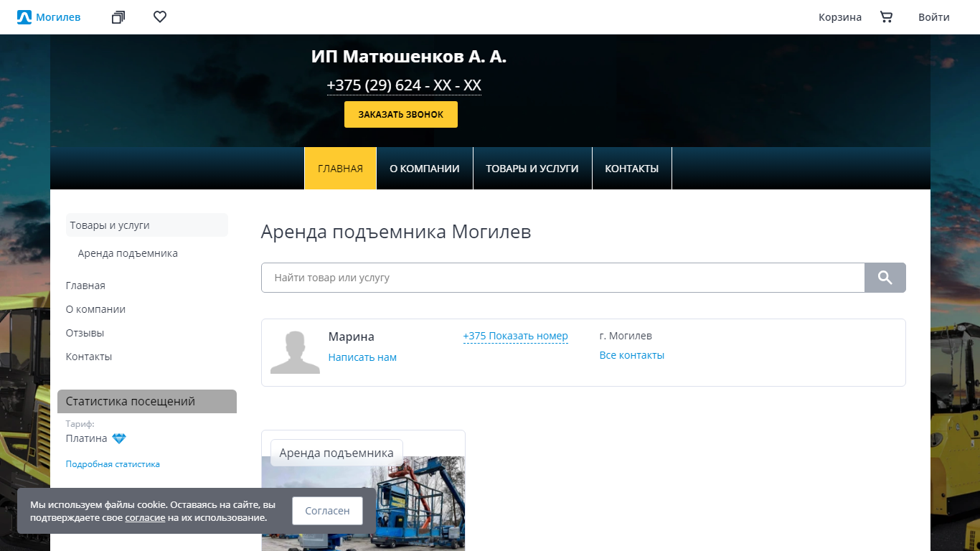Open the Корзина link
The image size is (980, 551).
(x=840, y=17)
